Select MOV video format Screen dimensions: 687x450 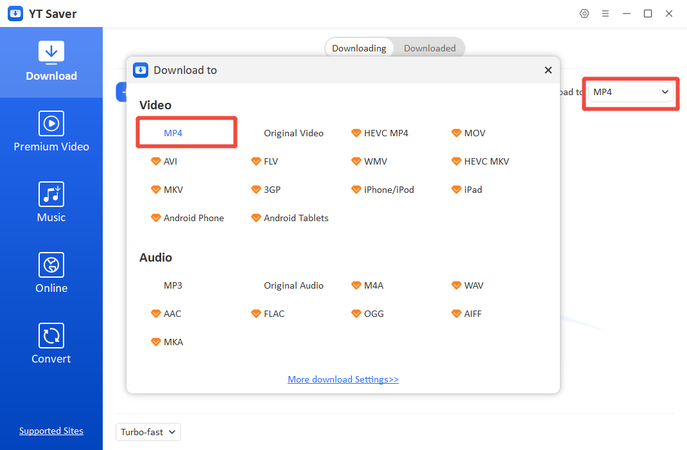pos(468,133)
